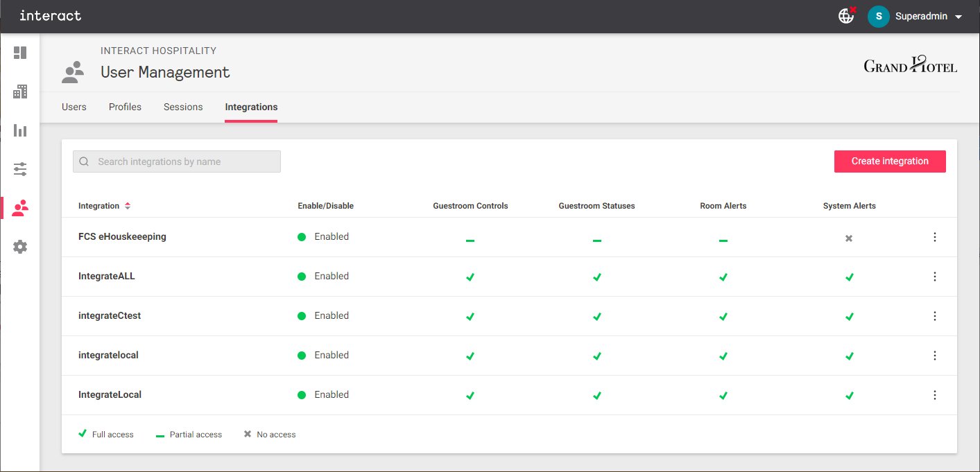Click System Alerts checkmark for integratelocal
980x472 pixels.
849,356
